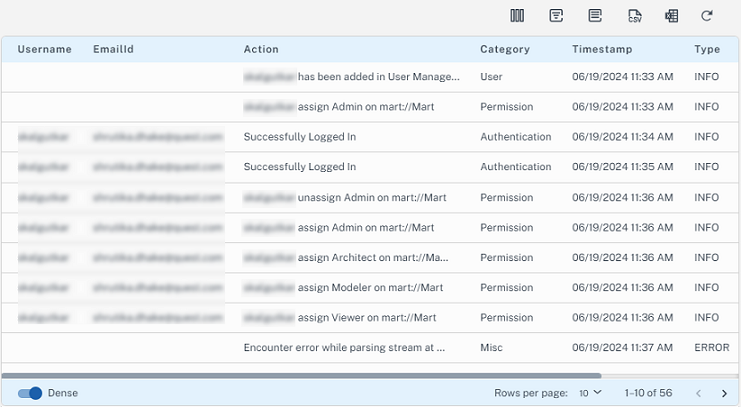The image size is (741, 407).
Task: Click the Action column header
Action: 261,49
